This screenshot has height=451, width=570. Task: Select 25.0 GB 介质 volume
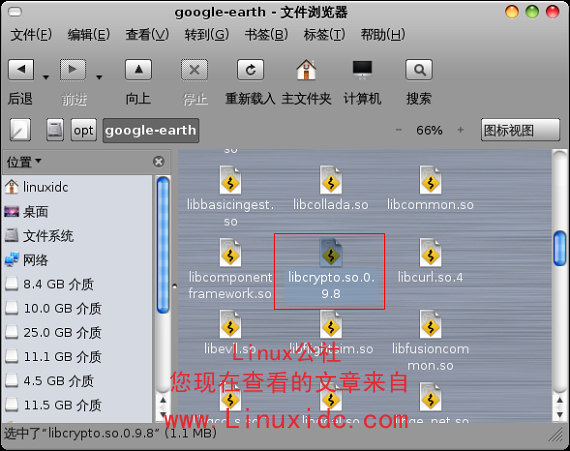pos(77,333)
